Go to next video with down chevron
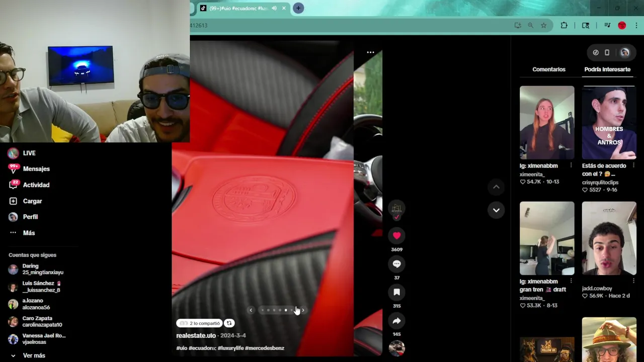This screenshot has height=362, width=644. [496, 210]
